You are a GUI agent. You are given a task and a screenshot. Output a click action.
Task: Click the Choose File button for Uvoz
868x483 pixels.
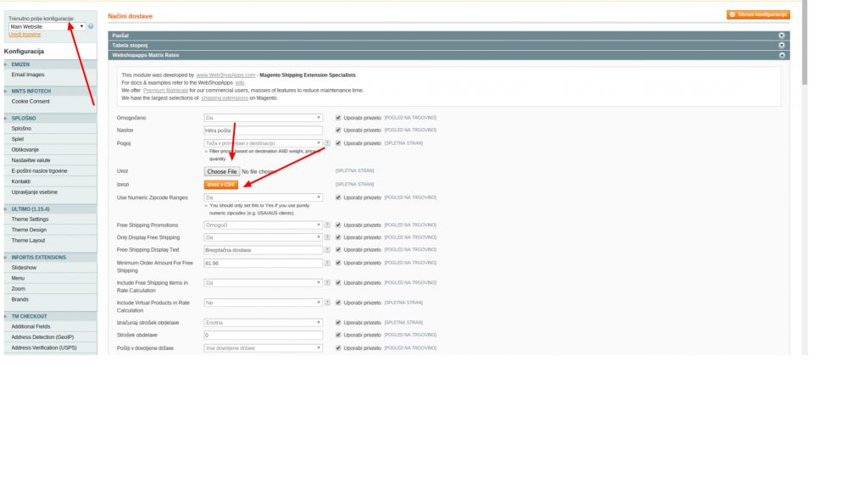(222, 171)
